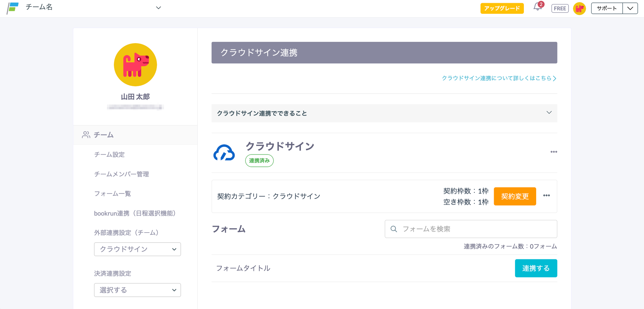Click the orange 契約変更 button
Viewport: 644px width, 309px height.
514,196
